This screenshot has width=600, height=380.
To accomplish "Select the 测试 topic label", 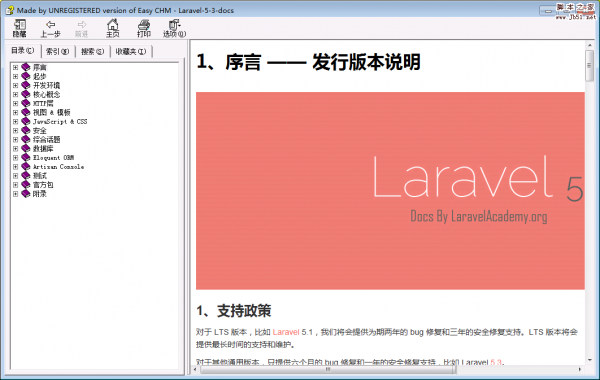I will (40, 176).
